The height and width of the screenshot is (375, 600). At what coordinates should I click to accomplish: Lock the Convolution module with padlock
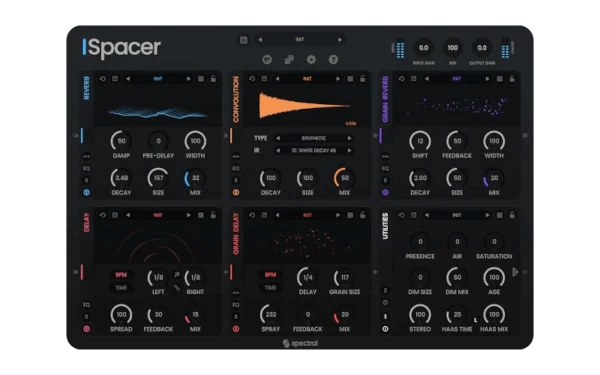click(x=362, y=79)
